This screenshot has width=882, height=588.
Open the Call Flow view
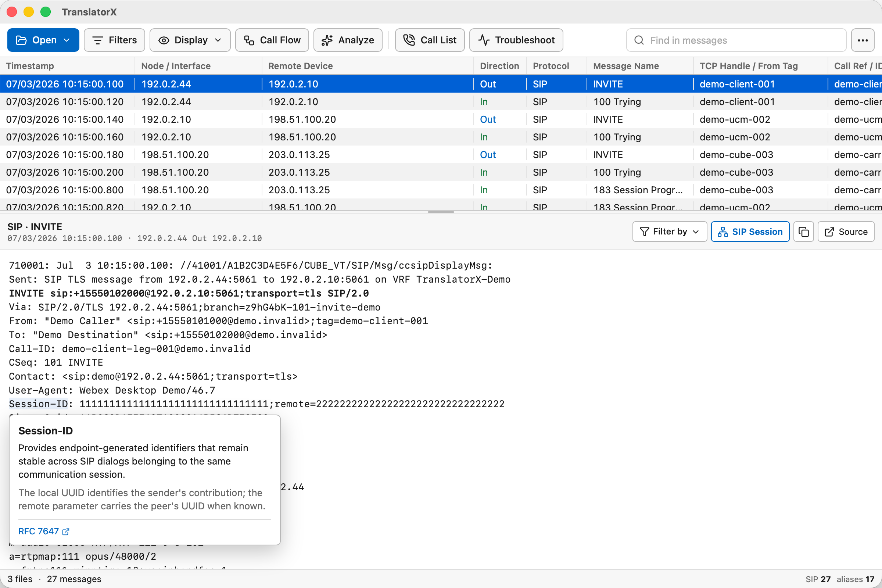pos(272,40)
